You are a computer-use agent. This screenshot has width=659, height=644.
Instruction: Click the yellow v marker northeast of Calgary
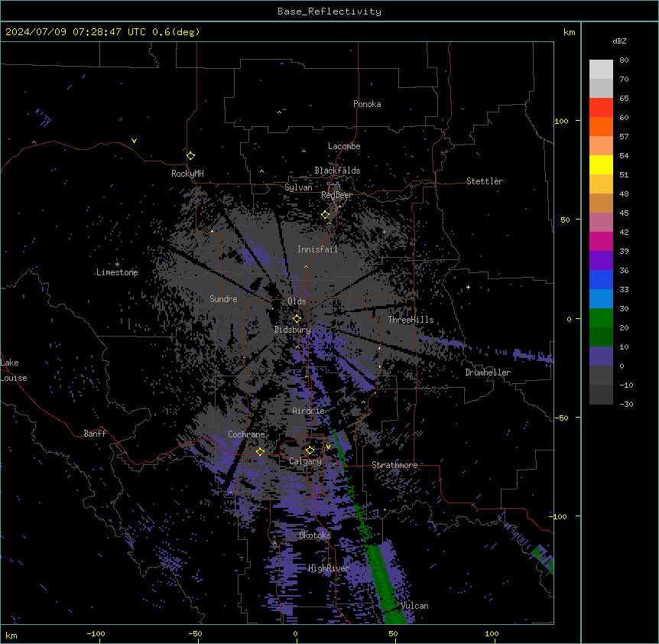click(328, 447)
